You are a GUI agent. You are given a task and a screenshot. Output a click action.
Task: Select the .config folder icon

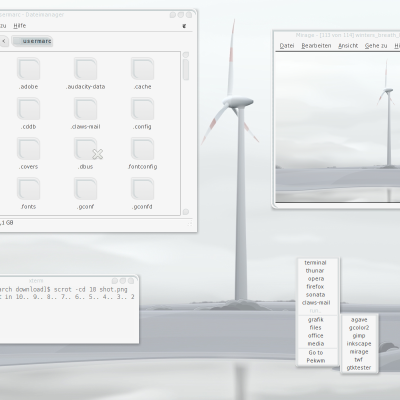pyautogui.click(x=143, y=109)
